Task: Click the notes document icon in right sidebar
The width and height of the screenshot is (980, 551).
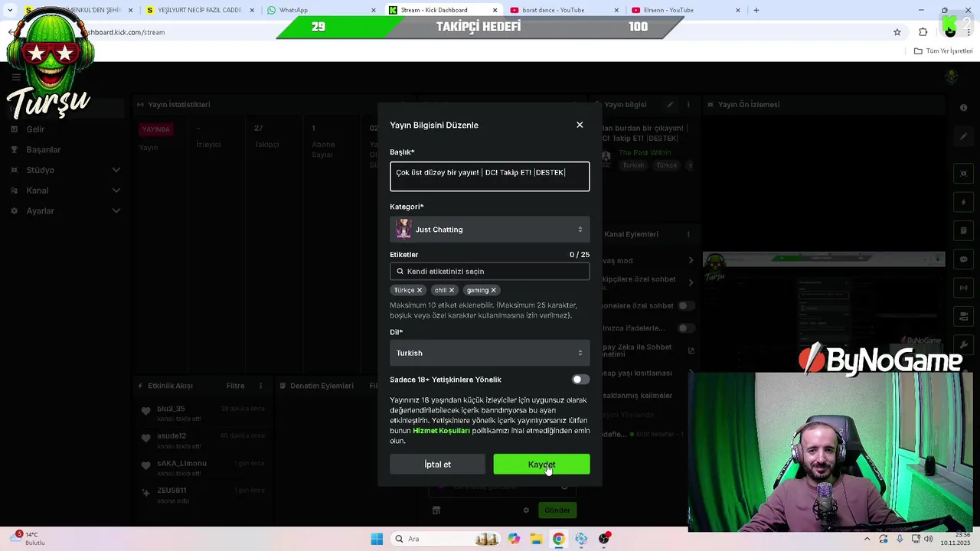Action: 964,231
